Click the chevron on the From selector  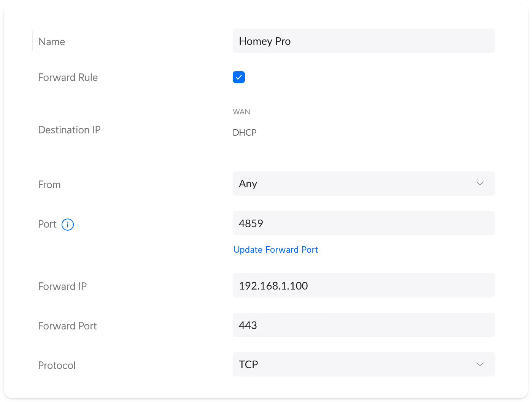pos(480,184)
